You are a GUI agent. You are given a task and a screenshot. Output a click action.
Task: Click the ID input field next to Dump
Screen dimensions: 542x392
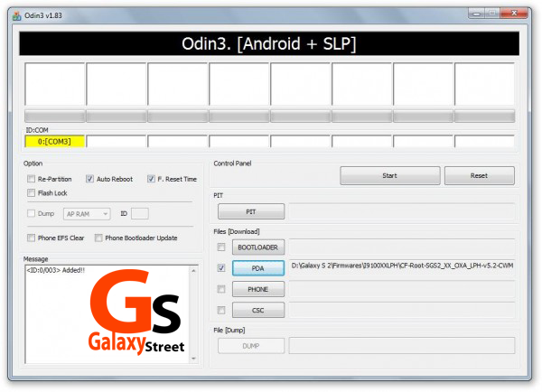[140, 214]
